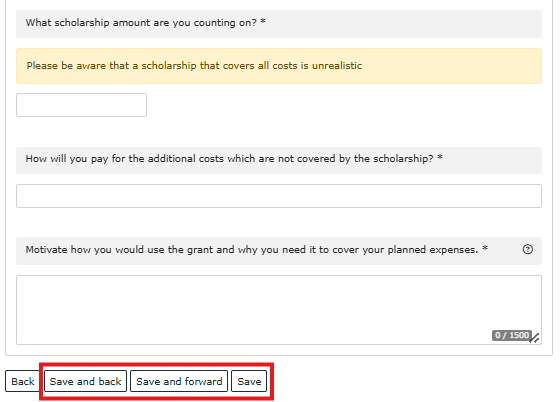Screen dimensions: 560x402
Task: Click the word 'scholarship' in the additional costs question
Action: click(399, 159)
